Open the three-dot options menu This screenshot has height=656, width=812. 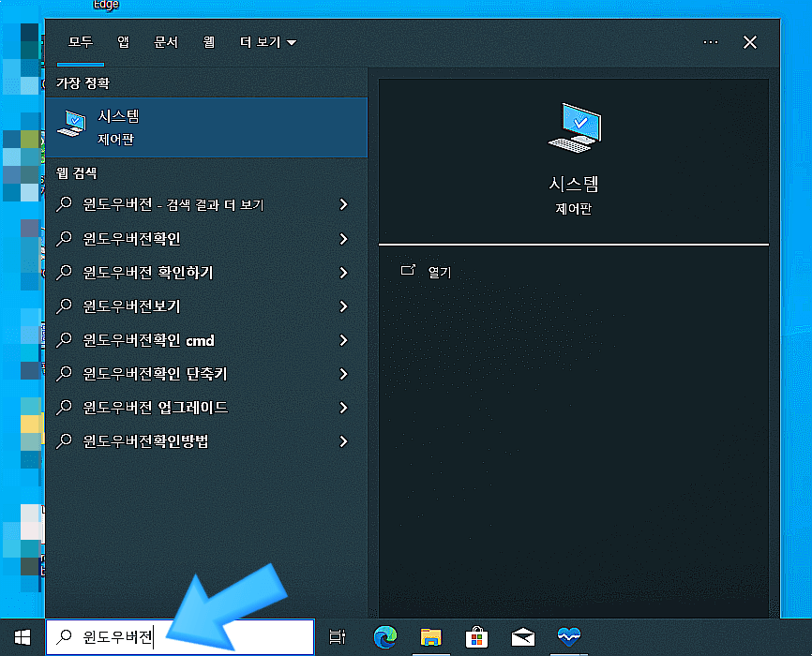click(x=710, y=41)
